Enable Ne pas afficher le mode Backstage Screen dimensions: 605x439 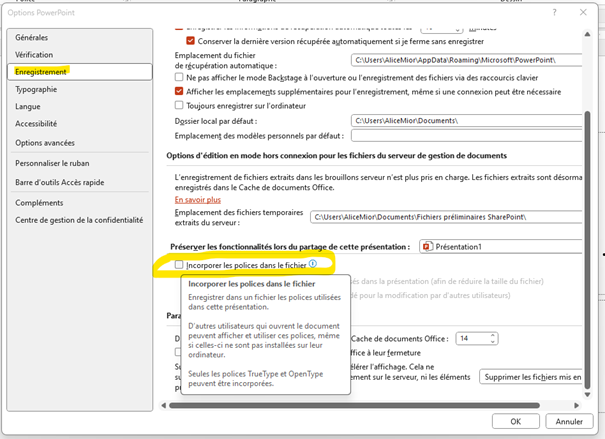[179, 77]
